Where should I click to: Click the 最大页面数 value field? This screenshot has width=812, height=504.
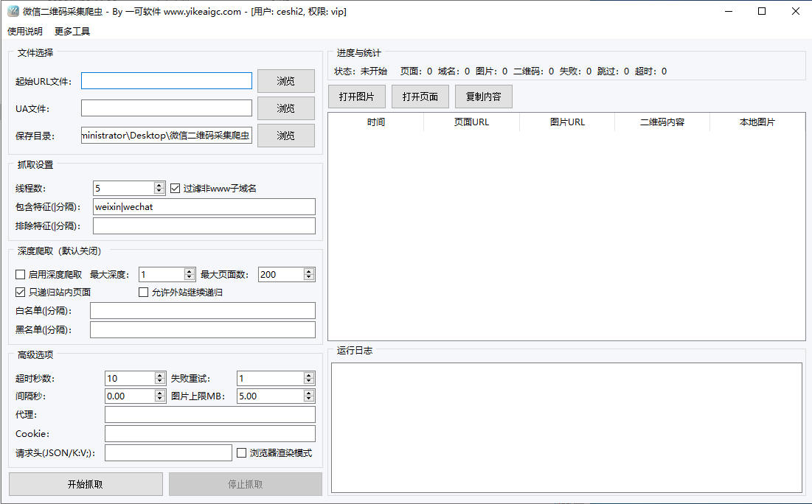tap(281, 274)
